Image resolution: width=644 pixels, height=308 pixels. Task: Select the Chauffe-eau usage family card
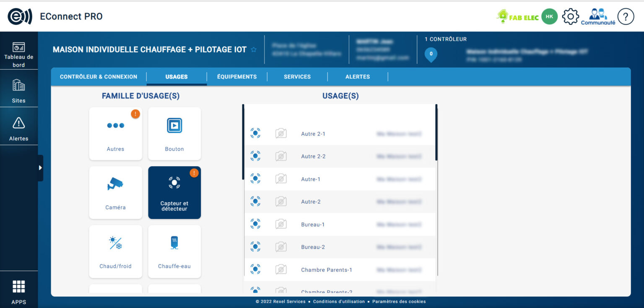tap(174, 251)
